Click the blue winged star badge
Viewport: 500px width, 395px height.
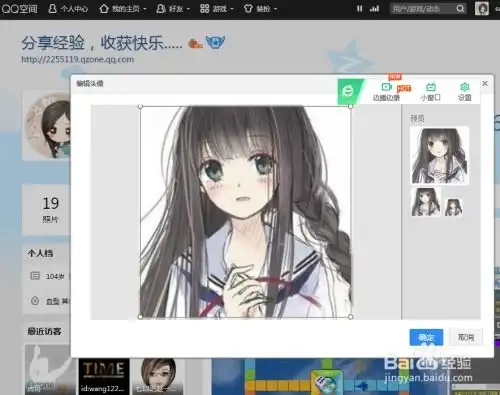point(215,42)
